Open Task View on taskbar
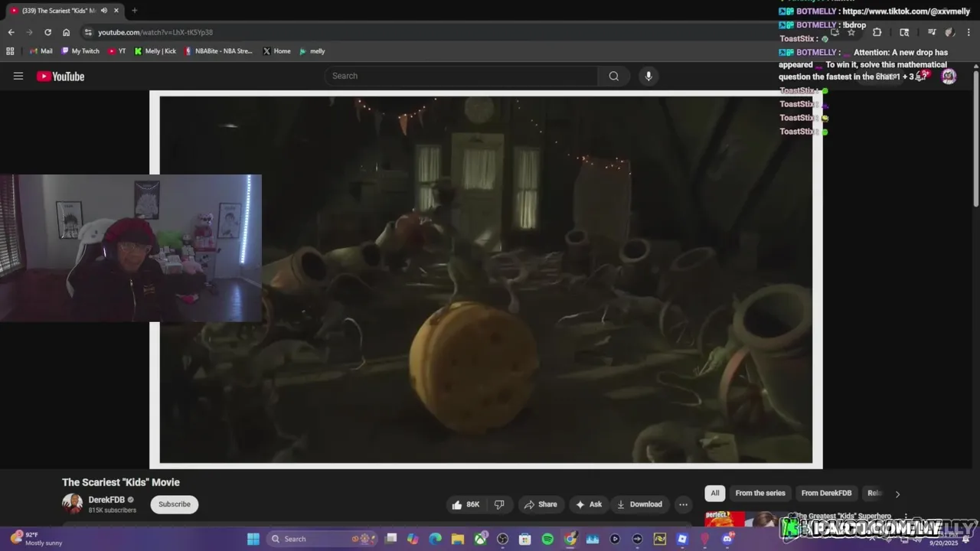 point(390,539)
